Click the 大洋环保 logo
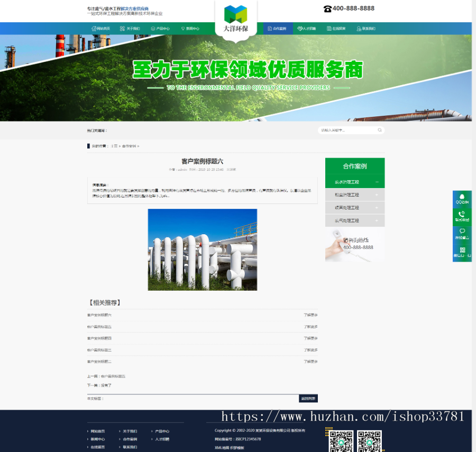 236,18
